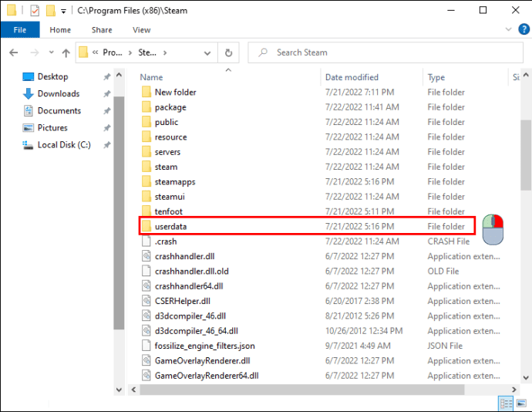Click the file list vertical scrollbar thumb
Viewport: 532px width, 412px height.
tap(526, 155)
